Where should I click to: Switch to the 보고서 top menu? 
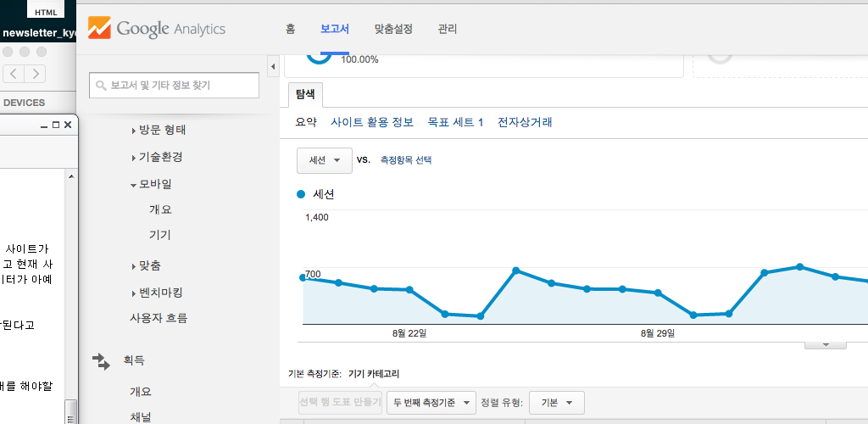tap(335, 29)
